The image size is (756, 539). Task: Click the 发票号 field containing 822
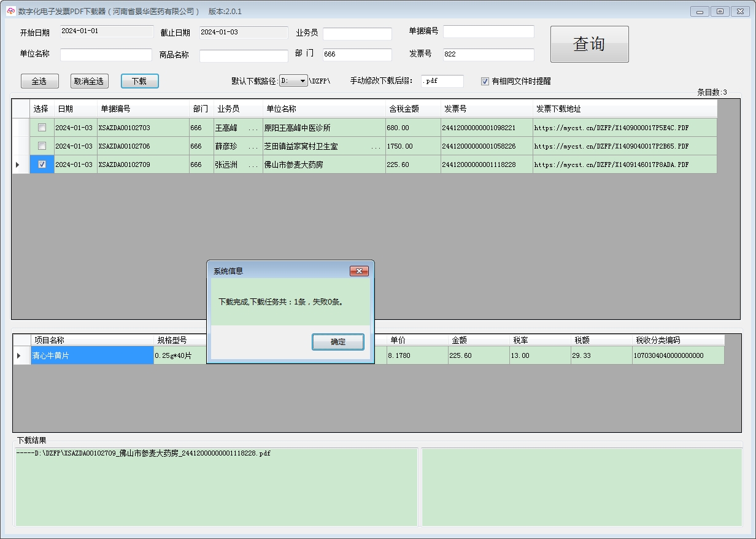[x=488, y=55]
